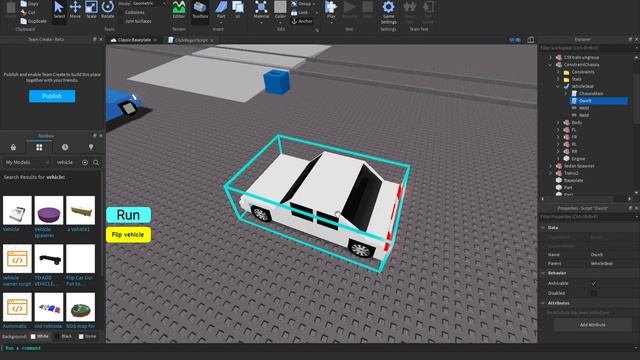Activate the Move tool
The width and height of the screenshot is (640, 360).
click(x=75, y=10)
